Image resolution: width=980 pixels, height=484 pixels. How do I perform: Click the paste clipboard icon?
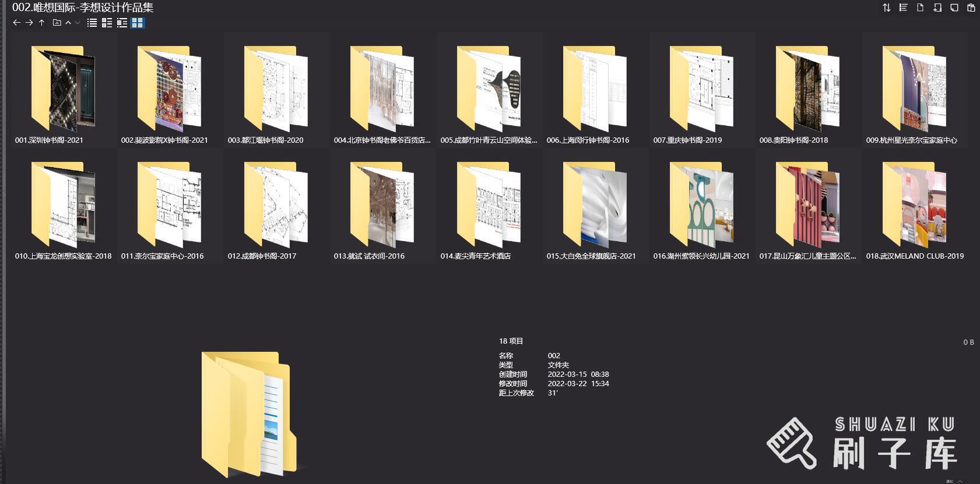pyautogui.click(x=971, y=8)
